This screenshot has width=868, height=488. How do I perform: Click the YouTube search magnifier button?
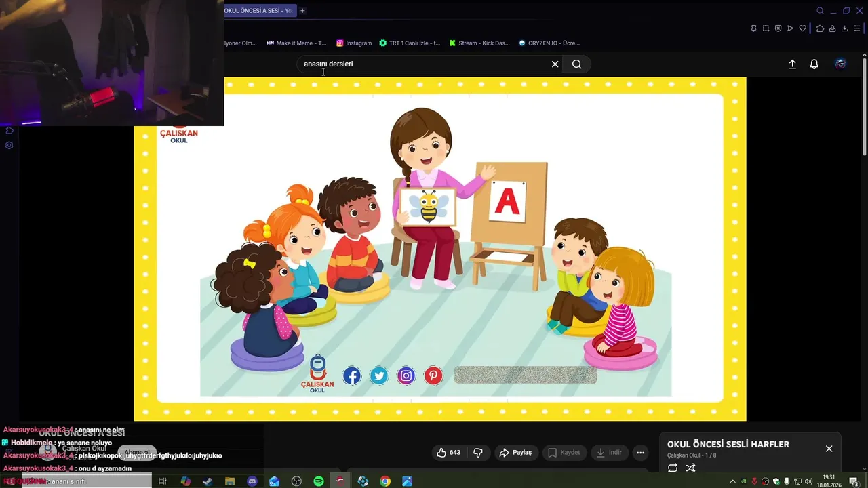pyautogui.click(x=576, y=64)
